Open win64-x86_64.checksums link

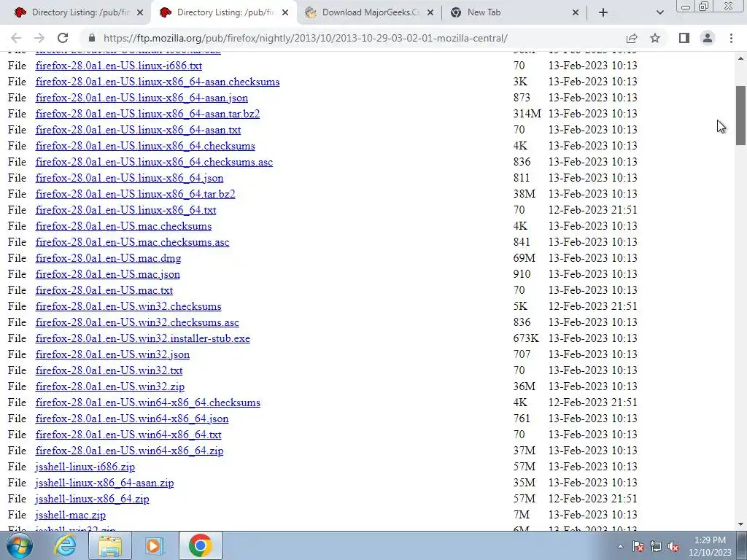[147, 402]
